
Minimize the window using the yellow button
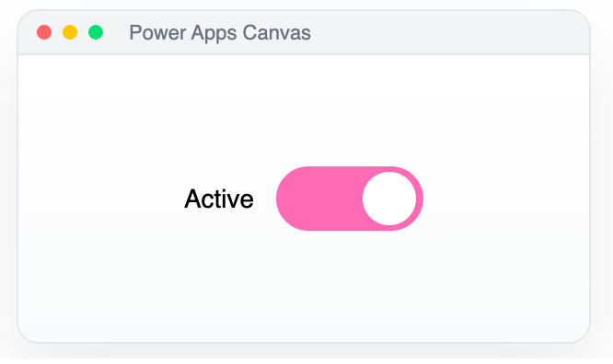coord(70,32)
